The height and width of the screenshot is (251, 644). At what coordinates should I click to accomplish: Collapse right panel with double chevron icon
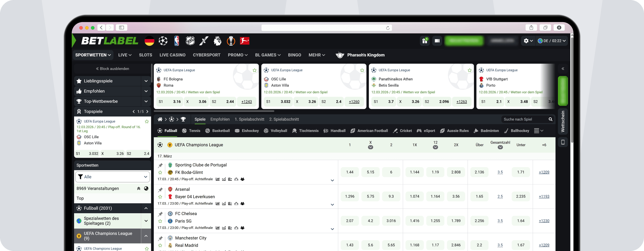click(563, 69)
